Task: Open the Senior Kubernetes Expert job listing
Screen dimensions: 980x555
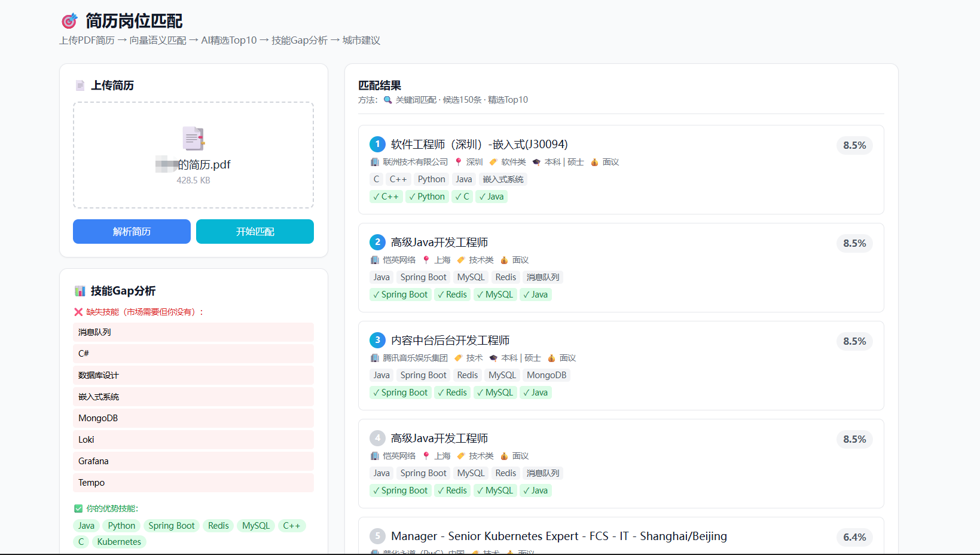Action: [x=558, y=536]
